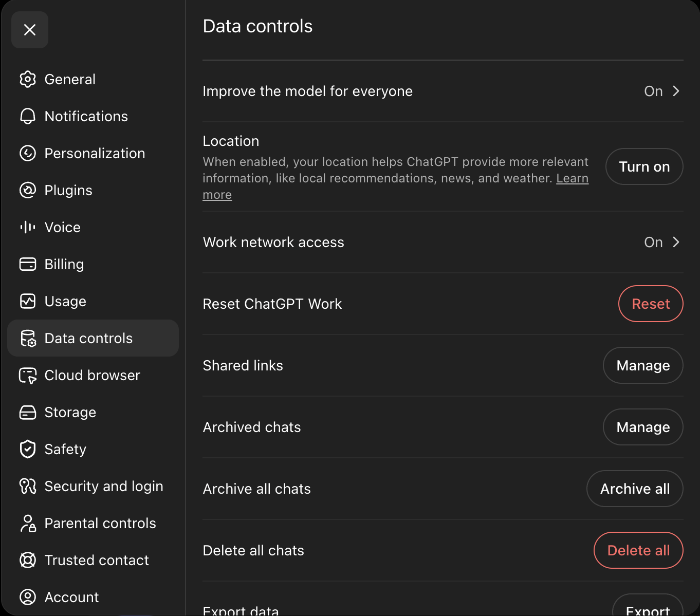
Task: Select Trusted contact in sidebar
Action: [x=93, y=560]
